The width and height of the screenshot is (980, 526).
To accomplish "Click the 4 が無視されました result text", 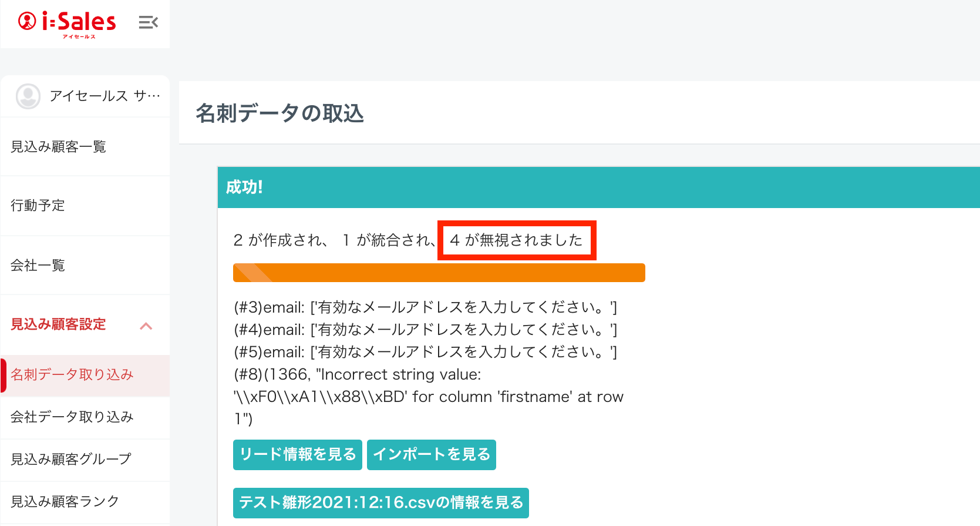I will tap(516, 240).
